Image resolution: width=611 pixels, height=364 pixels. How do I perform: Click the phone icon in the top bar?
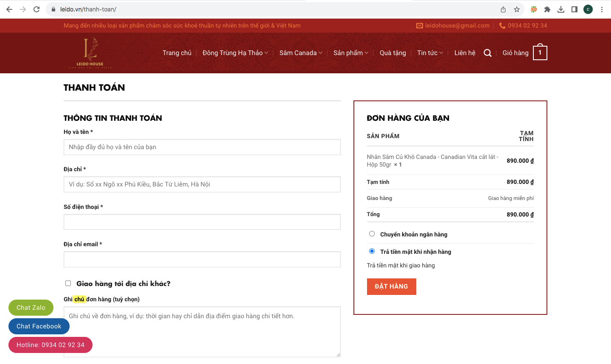tap(502, 25)
